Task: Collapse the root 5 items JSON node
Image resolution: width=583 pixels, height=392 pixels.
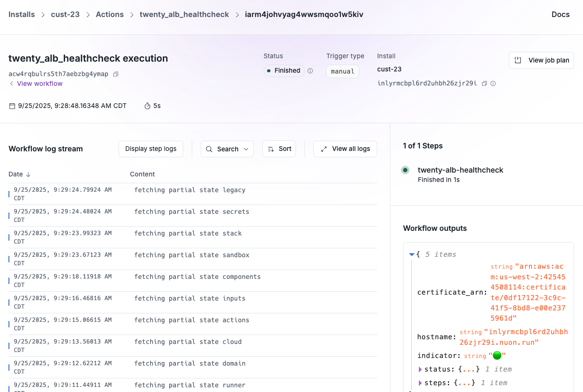Action: [x=412, y=254]
